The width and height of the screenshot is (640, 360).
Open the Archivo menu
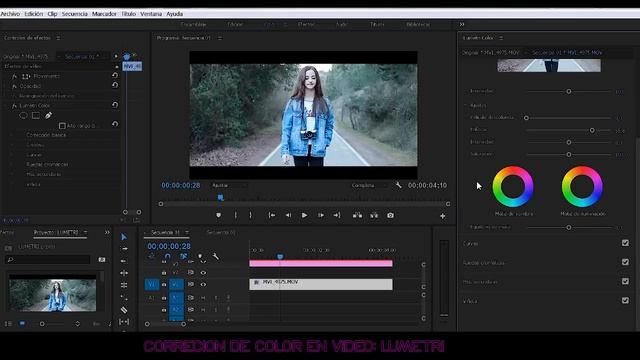tap(10, 14)
